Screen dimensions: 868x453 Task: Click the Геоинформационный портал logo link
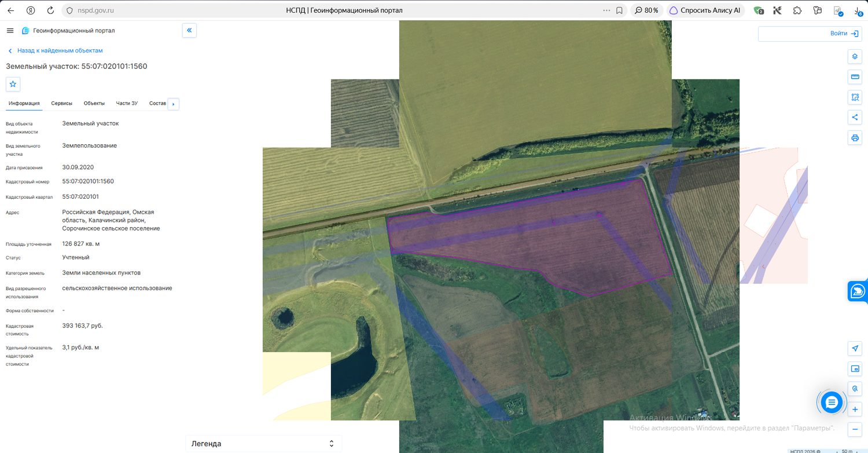coord(68,31)
